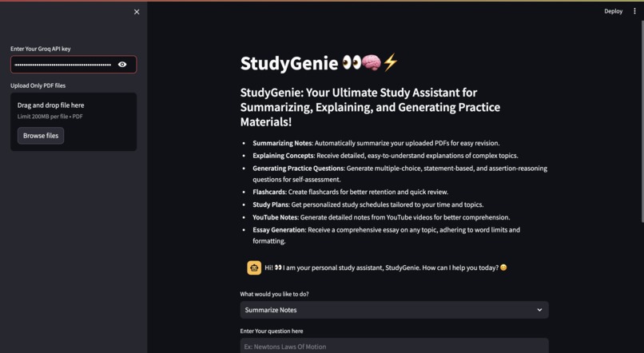Click the 'Enter Your question here' input
This screenshot has height=353, width=644.
pos(394,346)
